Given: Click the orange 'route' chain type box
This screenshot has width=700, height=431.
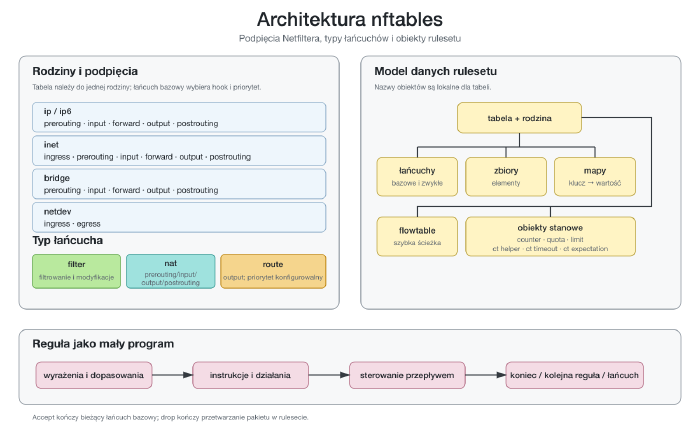Looking at the screenshot, I should 273,272.
